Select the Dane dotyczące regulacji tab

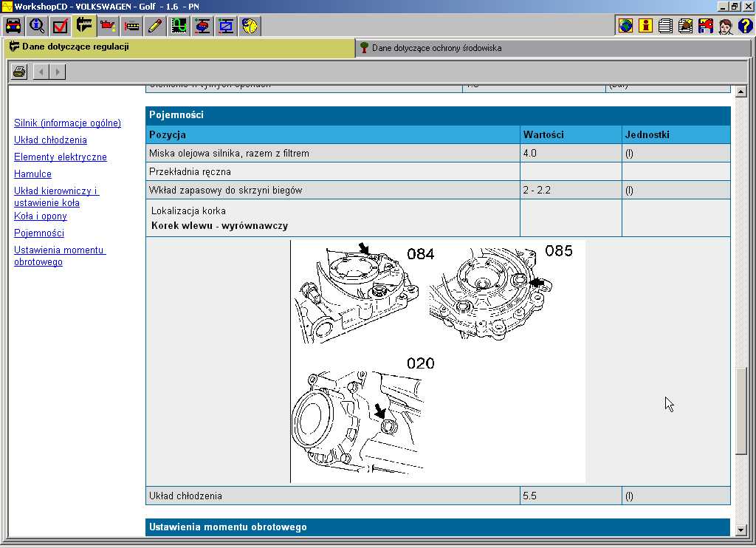tap(75, 47)
